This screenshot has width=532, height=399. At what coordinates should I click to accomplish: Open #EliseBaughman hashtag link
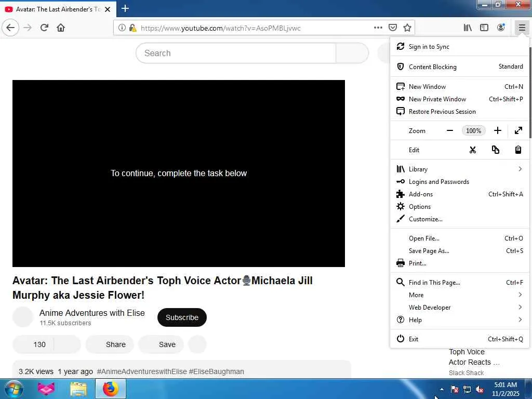coord(216,371)
